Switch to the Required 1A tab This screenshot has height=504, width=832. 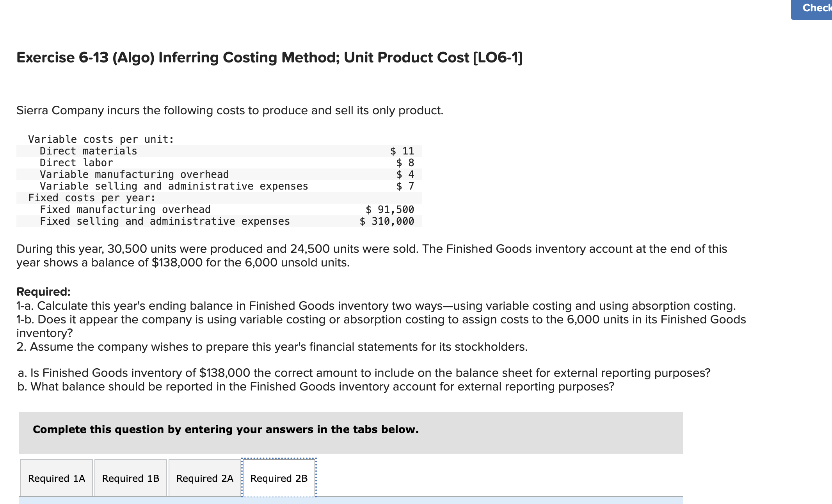(x=56, y=477)
